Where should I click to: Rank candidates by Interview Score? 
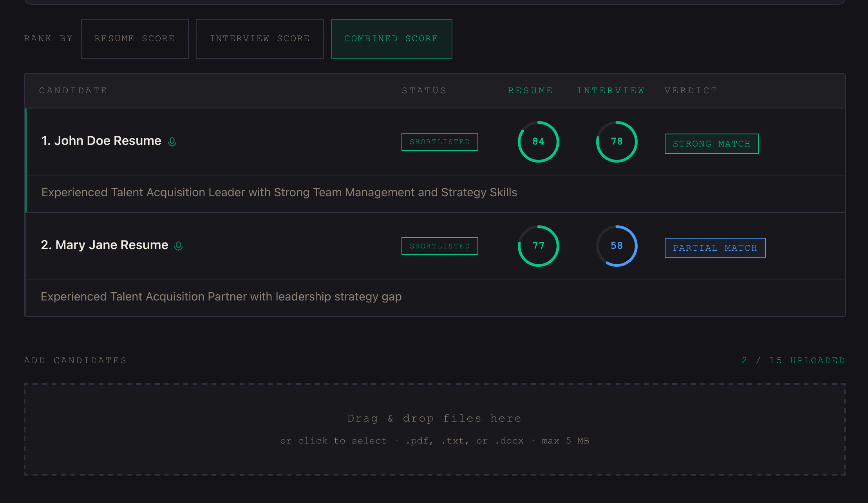[260, 39]
